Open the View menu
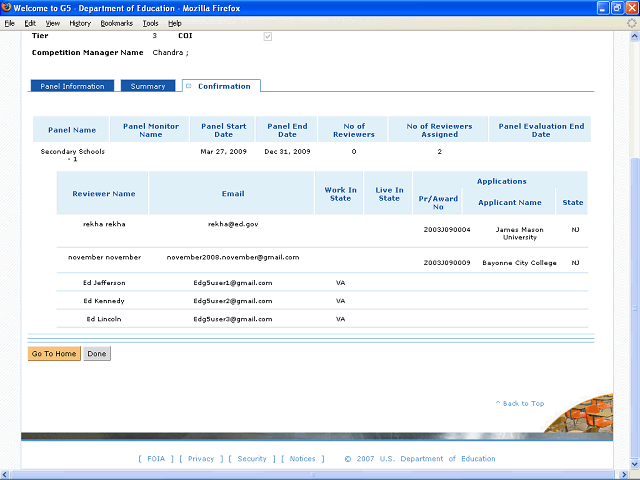This screenshot has height=480, width=640. click(53, 23)
